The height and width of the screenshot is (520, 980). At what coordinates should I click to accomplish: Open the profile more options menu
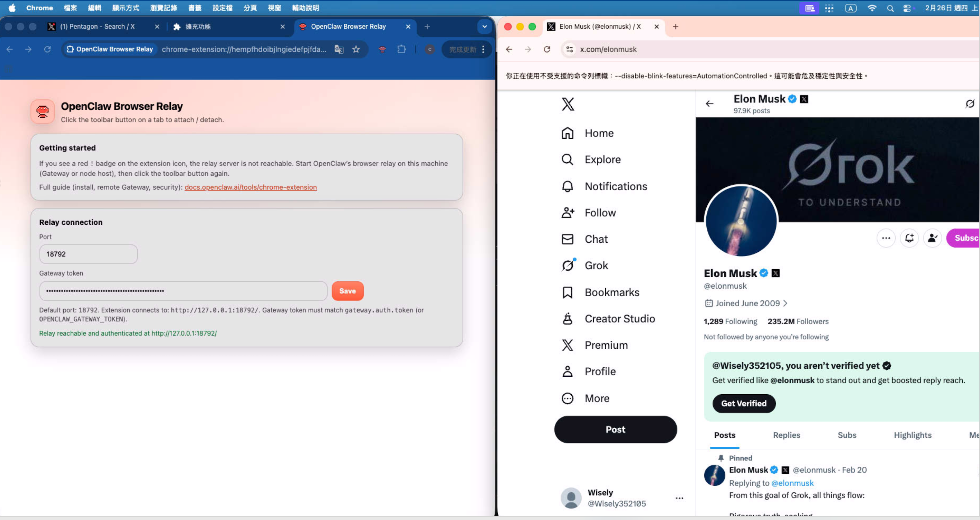click(886, 238)
